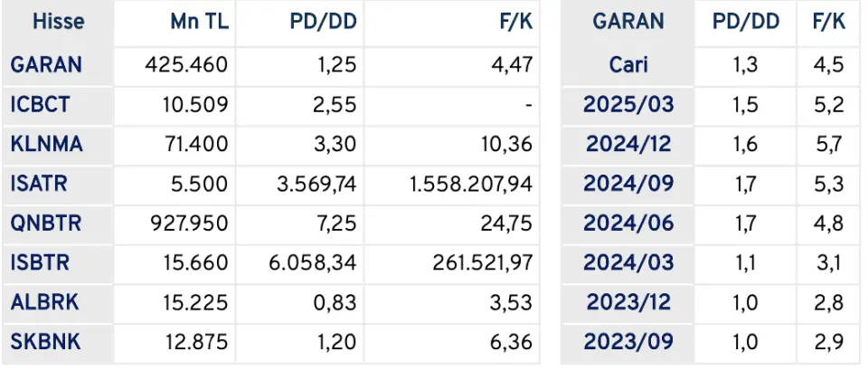868x371 pixels.
Task: Select the 2025/03 period row
Action: 628,104
